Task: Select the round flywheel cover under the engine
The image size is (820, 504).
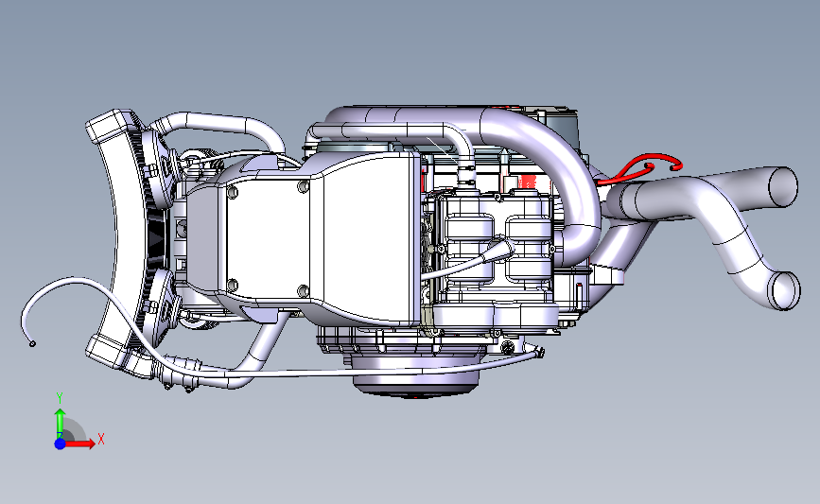Action: pos(417,374)
